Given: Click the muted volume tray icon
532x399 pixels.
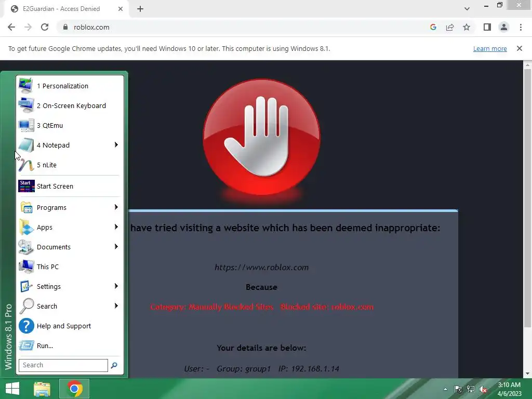Looking at the screenshot, I should point(483,389).
